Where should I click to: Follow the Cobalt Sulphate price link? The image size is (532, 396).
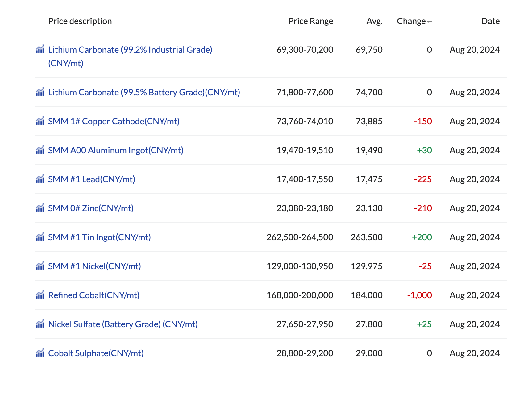96,353
